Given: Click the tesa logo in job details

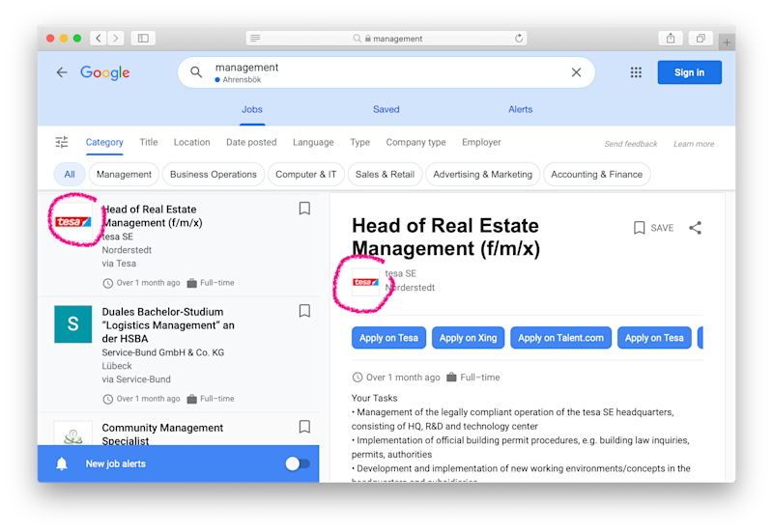Looking at the screenshot, I should [x=365, y=282].
